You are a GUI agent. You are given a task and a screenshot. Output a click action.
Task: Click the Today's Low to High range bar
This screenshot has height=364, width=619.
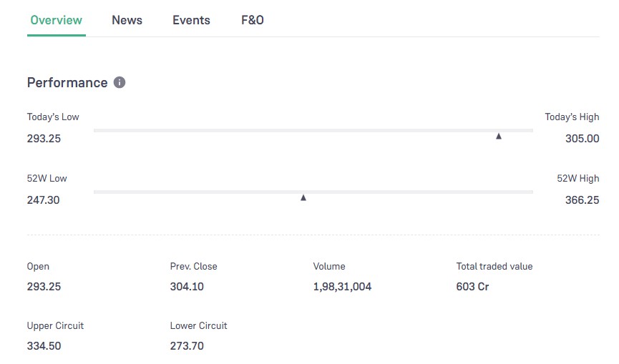point(313,130)
